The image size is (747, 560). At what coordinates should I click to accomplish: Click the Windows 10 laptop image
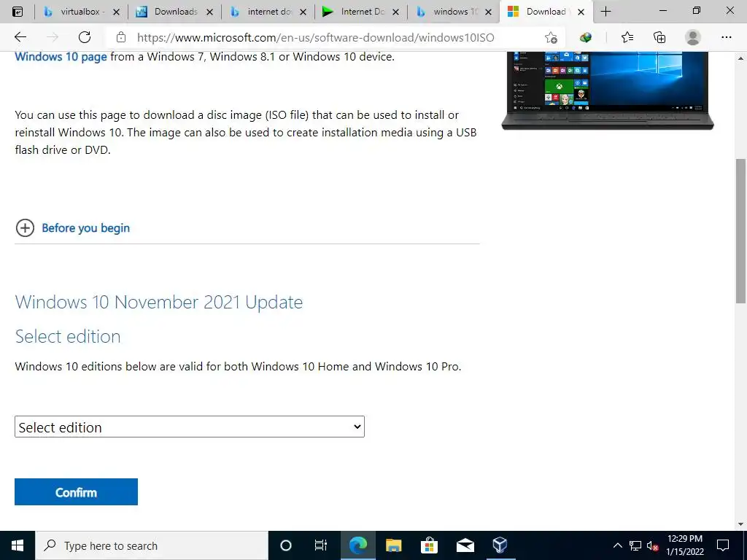[x=608, y=90]
